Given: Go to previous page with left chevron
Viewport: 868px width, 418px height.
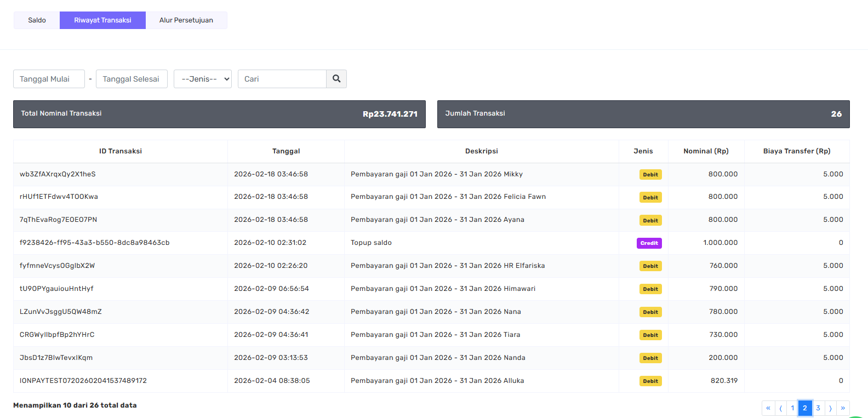Looking at the screenshot, I should click(780, 408).
